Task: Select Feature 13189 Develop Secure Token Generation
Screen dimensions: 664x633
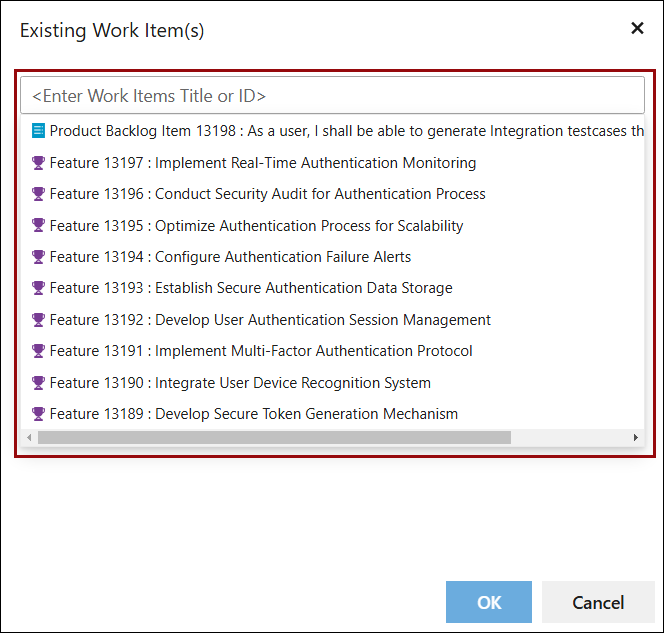Action: click(332, 414)
